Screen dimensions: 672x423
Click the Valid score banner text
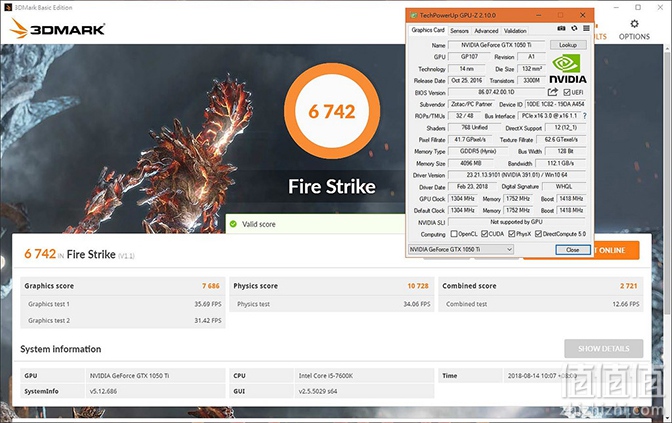click(258, 224)
